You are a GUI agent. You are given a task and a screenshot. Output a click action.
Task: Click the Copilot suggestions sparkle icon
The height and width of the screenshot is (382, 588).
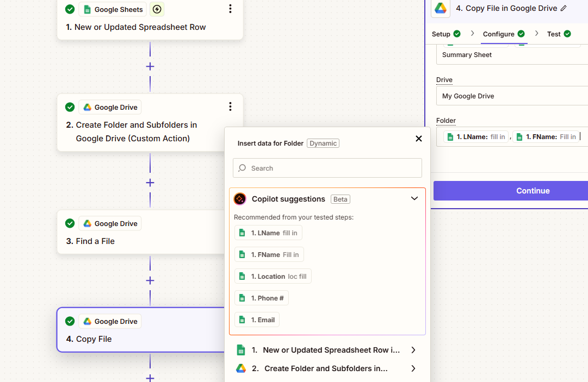(x=240, y=199)
